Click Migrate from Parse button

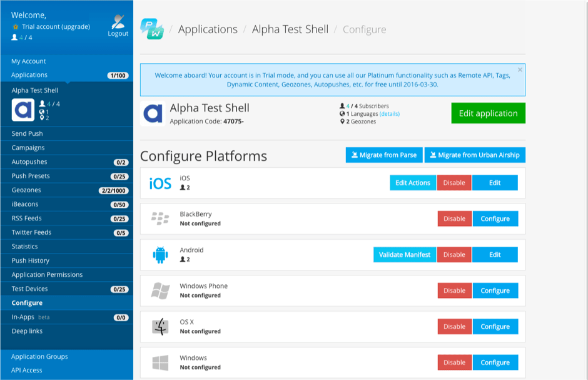click(384, 155)
